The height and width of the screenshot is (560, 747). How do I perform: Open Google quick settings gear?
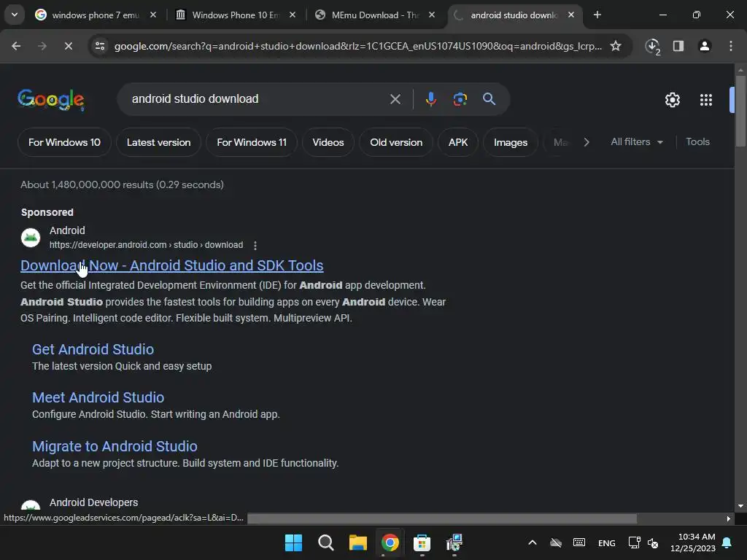[x=672, y=99]
